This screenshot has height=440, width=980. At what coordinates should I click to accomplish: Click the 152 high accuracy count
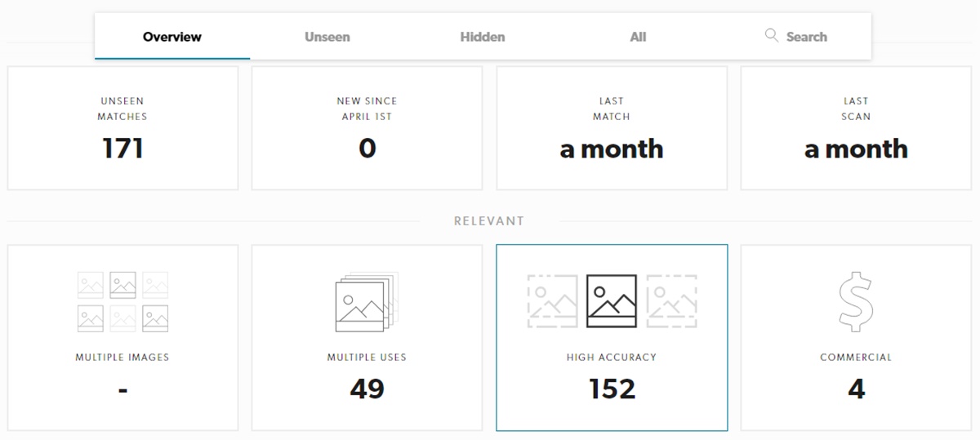click(612, 389)
